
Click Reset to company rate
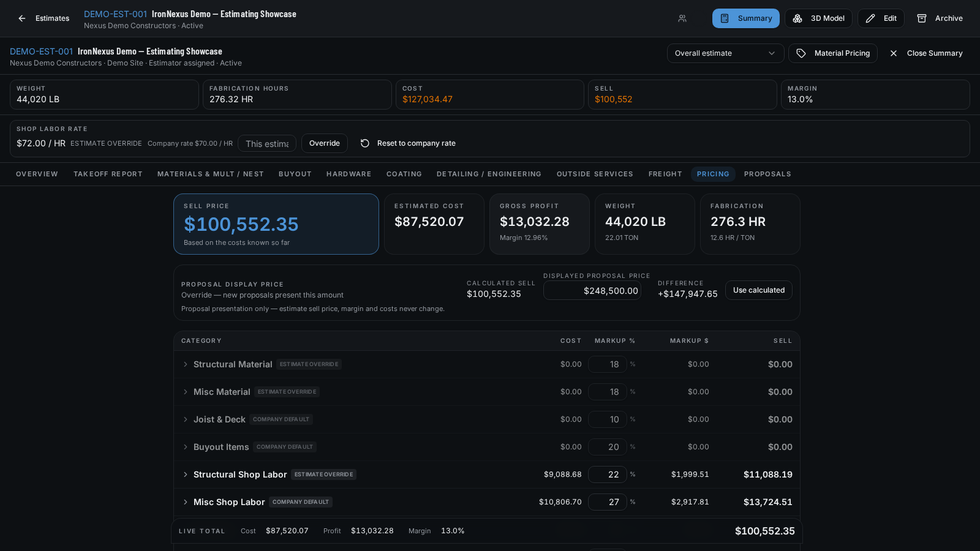(x=408, y=143)
